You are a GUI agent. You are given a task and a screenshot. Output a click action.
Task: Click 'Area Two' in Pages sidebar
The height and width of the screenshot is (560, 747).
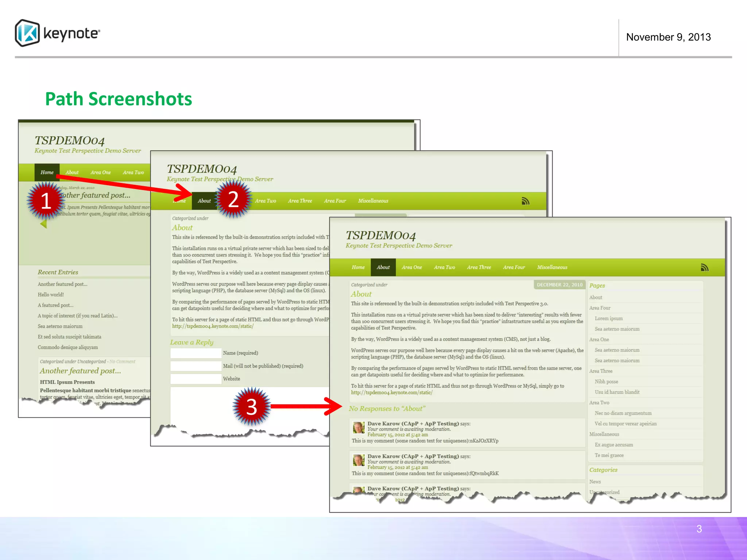599,403
